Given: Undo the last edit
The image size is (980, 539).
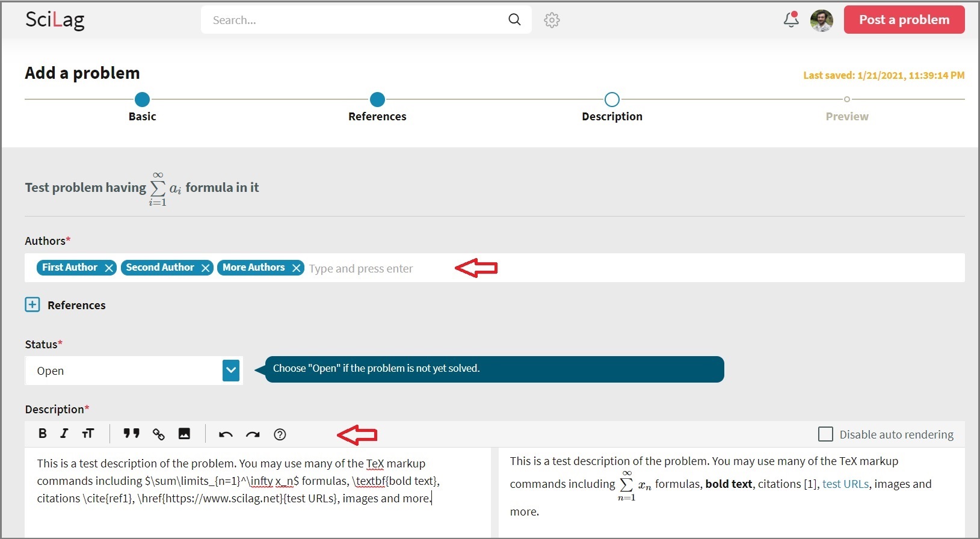Looking at the screenshot, I should pyautogui.click(x=226, y=434).
